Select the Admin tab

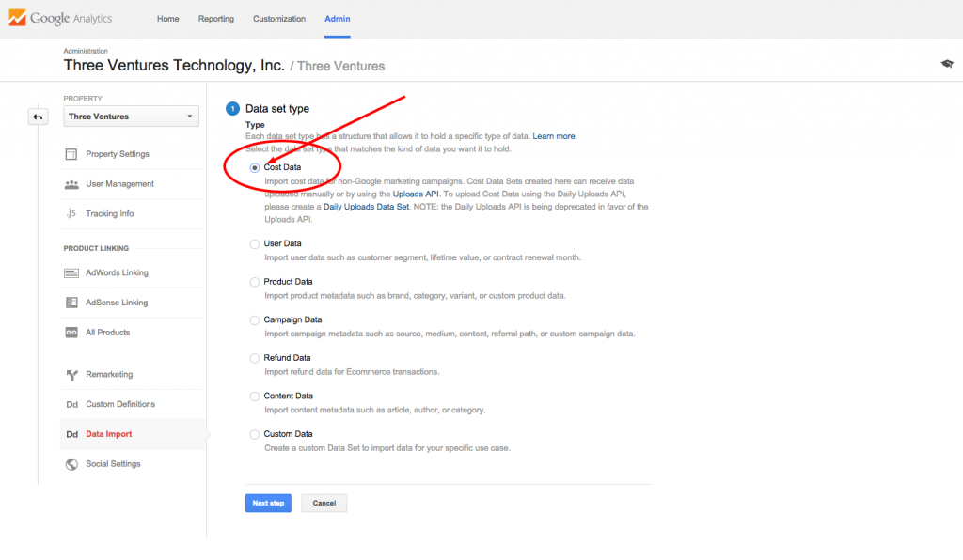click(x=338, y=19)
